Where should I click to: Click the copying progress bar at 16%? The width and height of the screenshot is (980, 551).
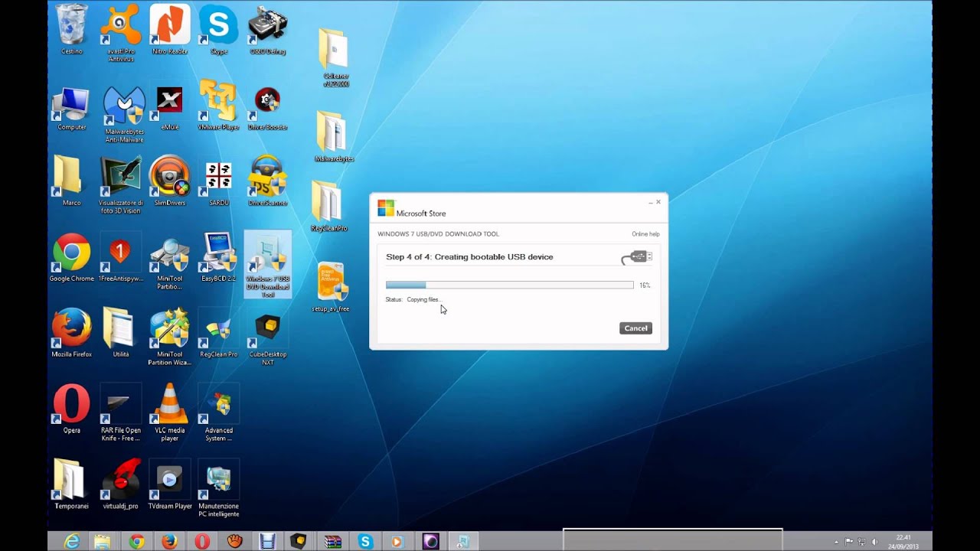510,285
